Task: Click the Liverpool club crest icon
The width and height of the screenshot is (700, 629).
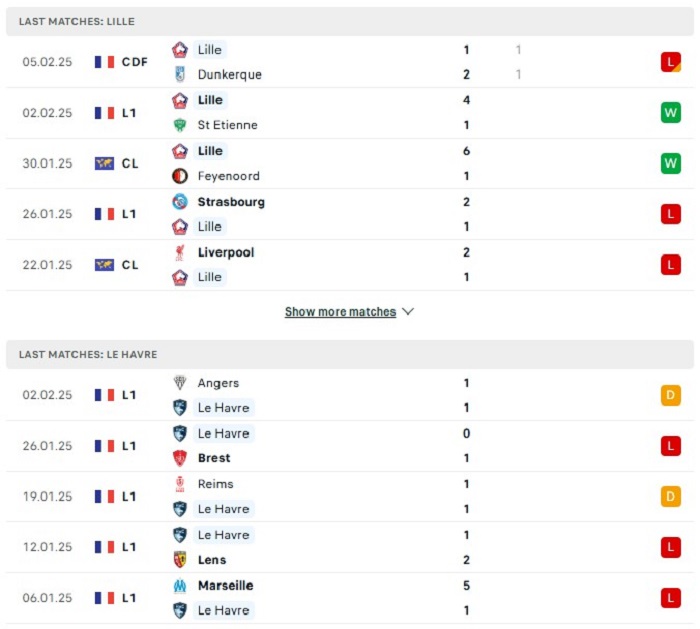Action: click(x=180, y=253)
